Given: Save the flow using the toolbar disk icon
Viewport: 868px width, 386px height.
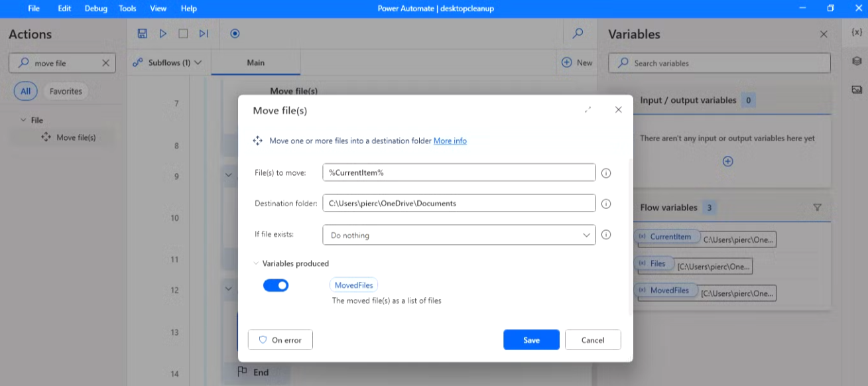Looking at the screenshot, I should point(142,33).
